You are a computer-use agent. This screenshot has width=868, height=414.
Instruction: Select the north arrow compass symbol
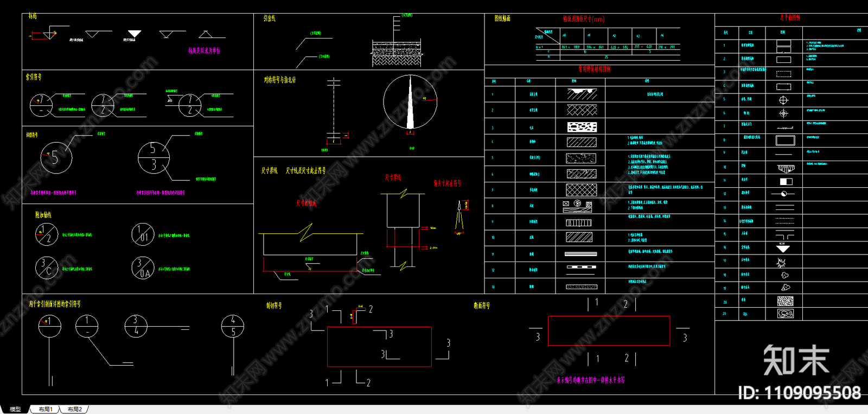(410, 102)
